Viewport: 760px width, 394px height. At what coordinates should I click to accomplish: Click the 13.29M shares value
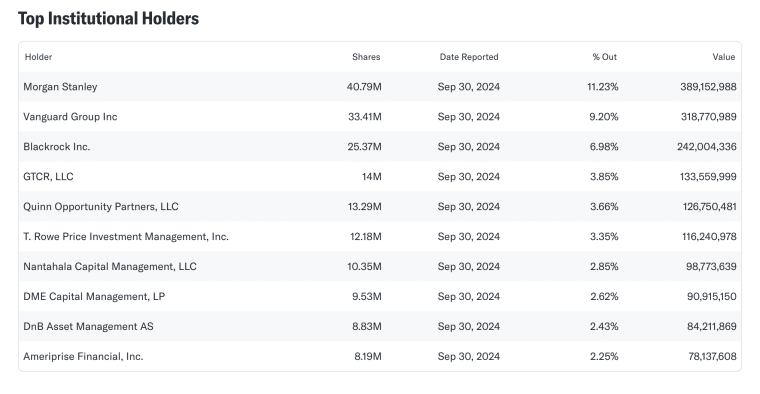(364, 207)
